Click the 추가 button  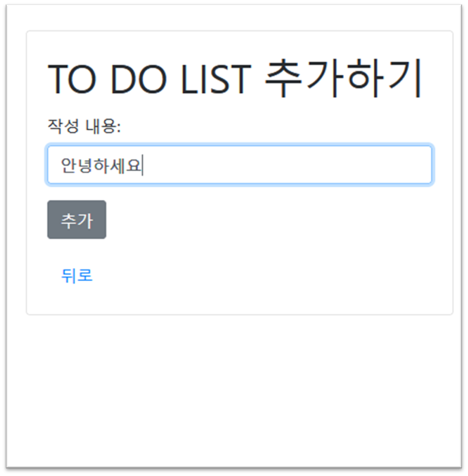tap(76, 219)
